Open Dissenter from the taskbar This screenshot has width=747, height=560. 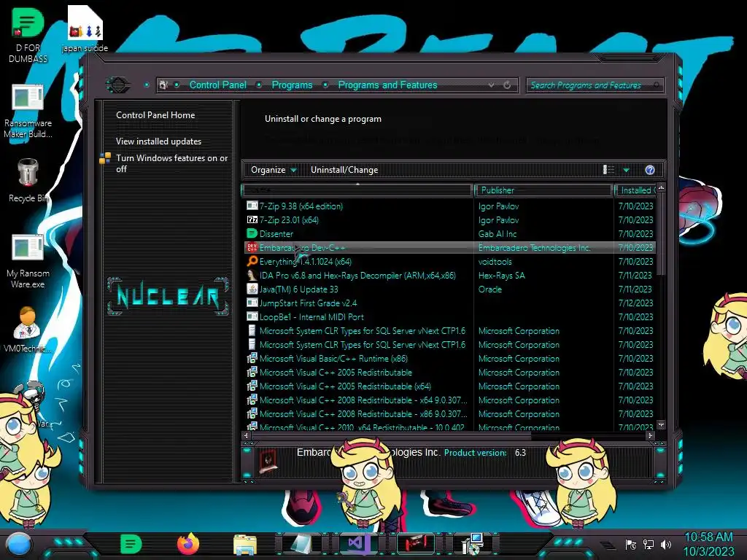point(131,544)
